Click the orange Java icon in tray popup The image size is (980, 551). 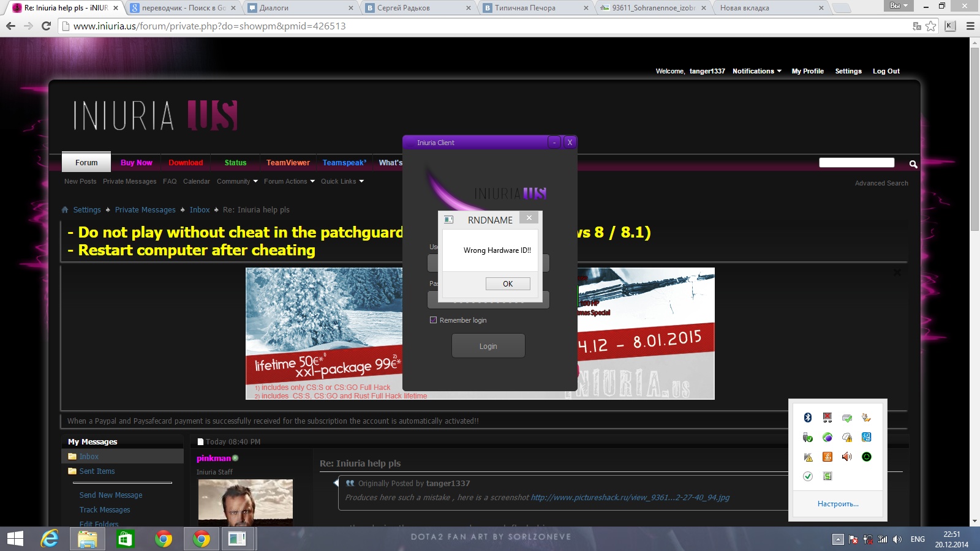point(827,457)
